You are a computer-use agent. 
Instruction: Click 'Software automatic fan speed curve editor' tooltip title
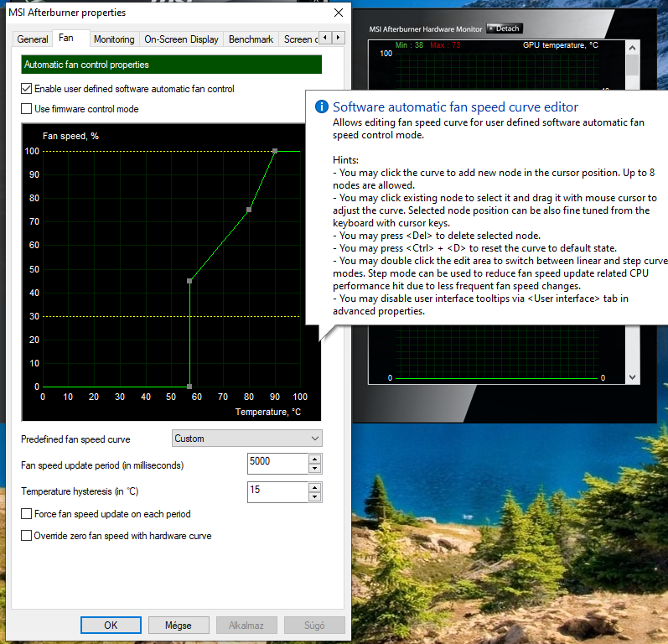pyautogui.click(x=455, y=106)
